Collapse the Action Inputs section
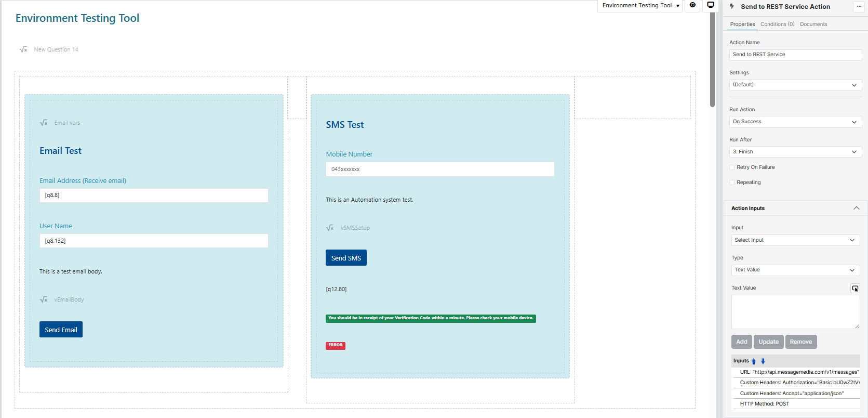868x418 pixels. click(856, 208)
